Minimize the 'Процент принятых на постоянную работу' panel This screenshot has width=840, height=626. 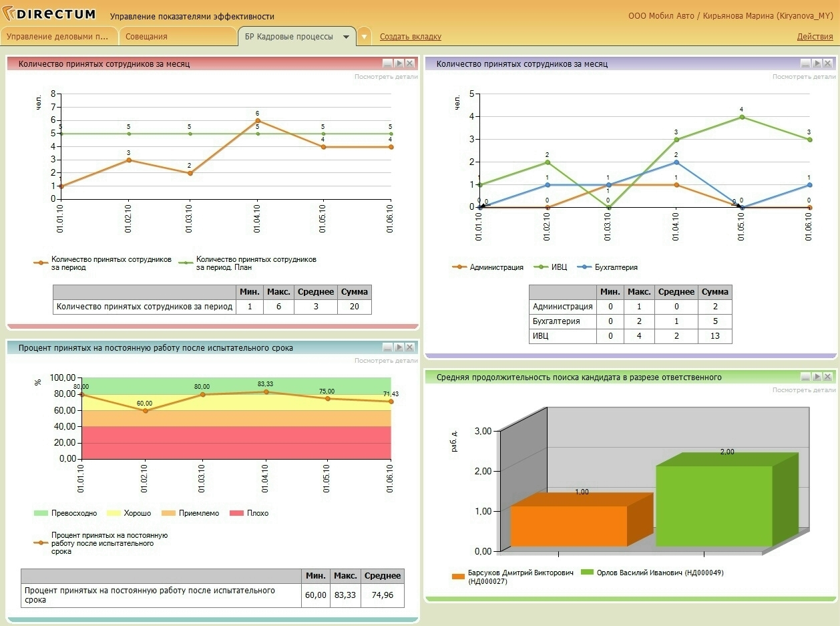(387, 347)
